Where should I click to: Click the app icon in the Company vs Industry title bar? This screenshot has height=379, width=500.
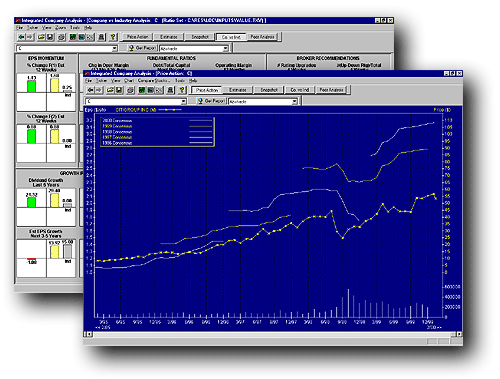[x=18, y=20]
